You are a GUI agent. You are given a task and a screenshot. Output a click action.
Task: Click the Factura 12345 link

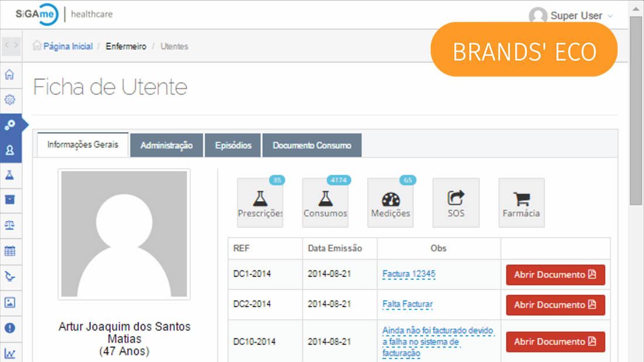[x=409, y=274]
